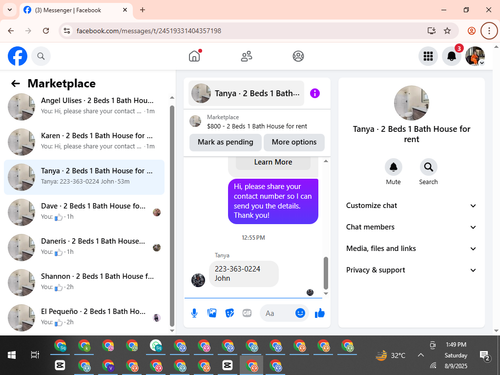Select the Tanya conversation in list
Screen dimensions: 500x375
pos(84,177)
